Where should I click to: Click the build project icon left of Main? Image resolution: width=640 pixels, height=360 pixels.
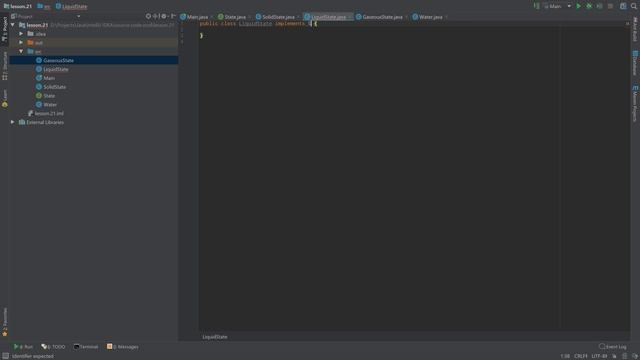coord(536,6)
